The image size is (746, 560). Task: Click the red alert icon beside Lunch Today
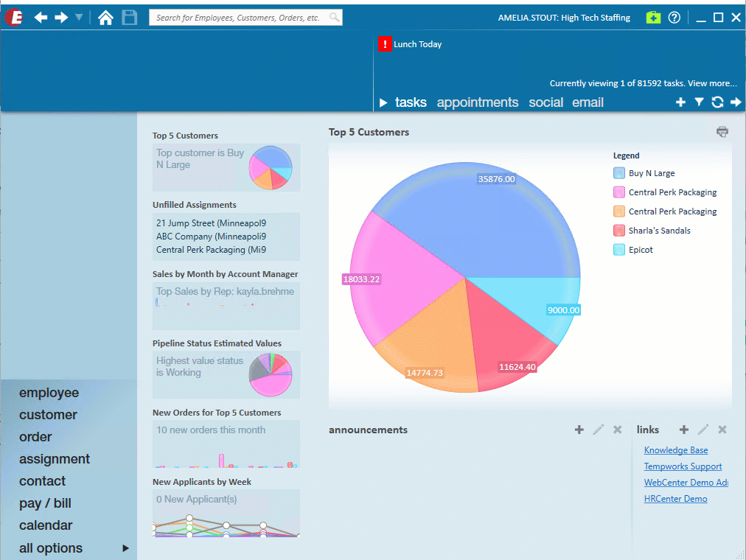(385, 43)
